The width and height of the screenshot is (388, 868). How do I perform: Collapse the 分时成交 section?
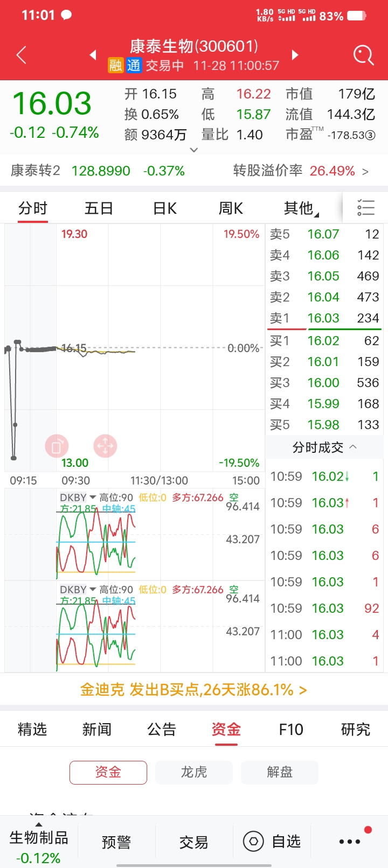point(354,447)
